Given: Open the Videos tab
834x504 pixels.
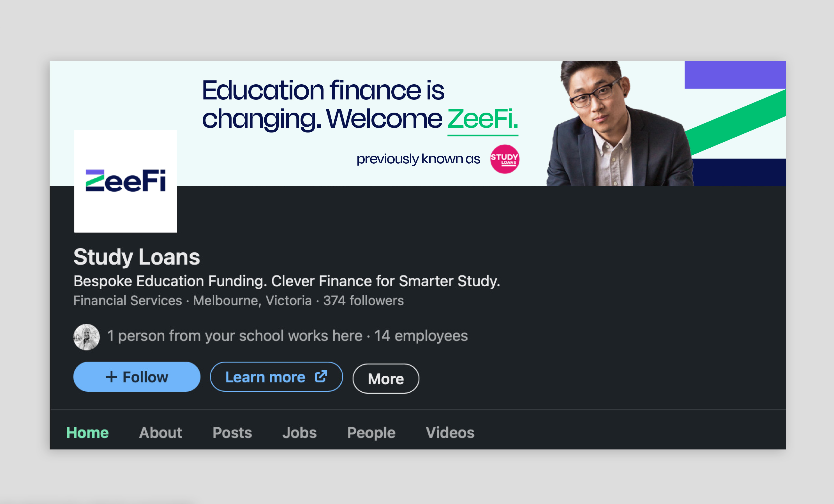Looking at the screenshot, I should (450, 433).
